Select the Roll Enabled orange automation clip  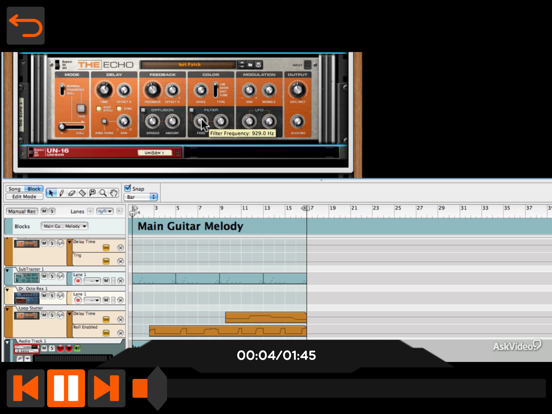click(x=228, y=331)
